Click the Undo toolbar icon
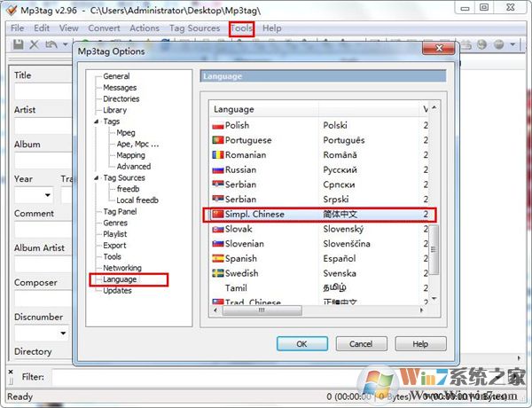Screen dimensions: 532x408 [52, 44]
